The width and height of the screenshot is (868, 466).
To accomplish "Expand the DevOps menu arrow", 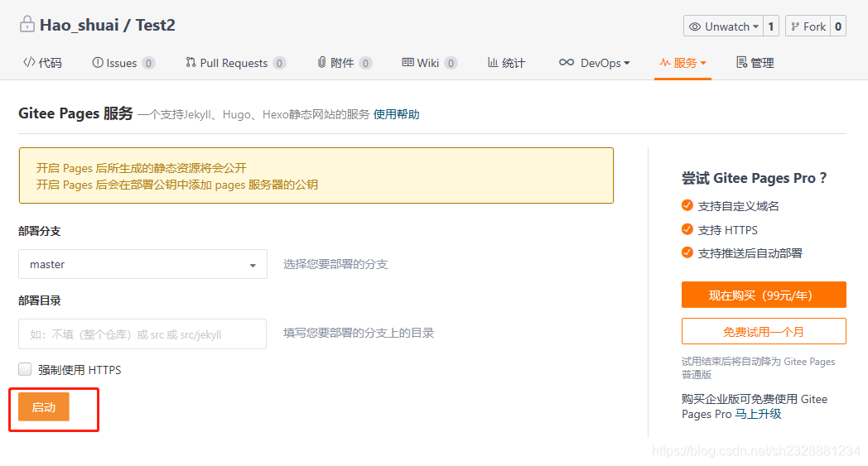I will (627, 63).
